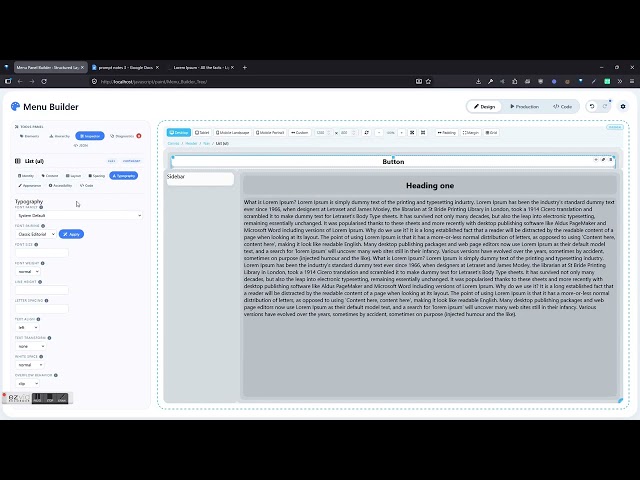Click Overflow Behavior info icon
The width and height of the screenshot is (640, 480).
[x=56, y=375]
